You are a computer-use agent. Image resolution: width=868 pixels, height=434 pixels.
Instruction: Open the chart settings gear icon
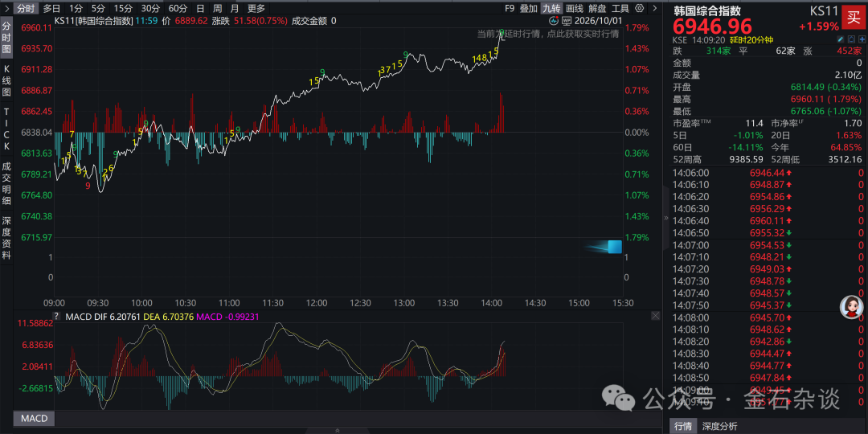point(640,8)
